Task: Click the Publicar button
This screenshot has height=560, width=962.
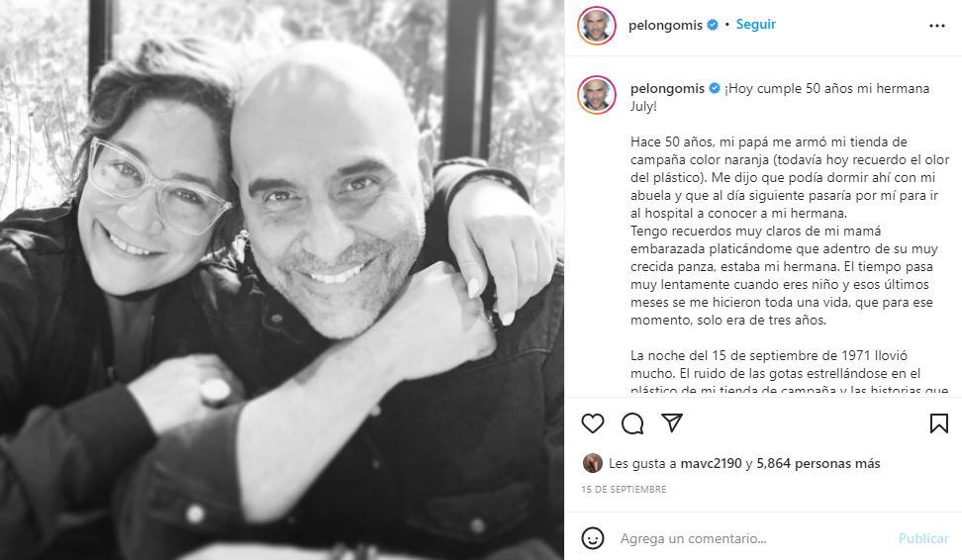Action: pos(923,538)
